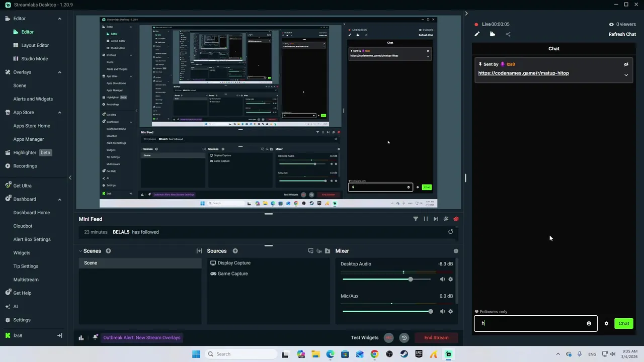Toggle mute event sounds in Mini Feed
644x362 pixels.
pos(446,219)
